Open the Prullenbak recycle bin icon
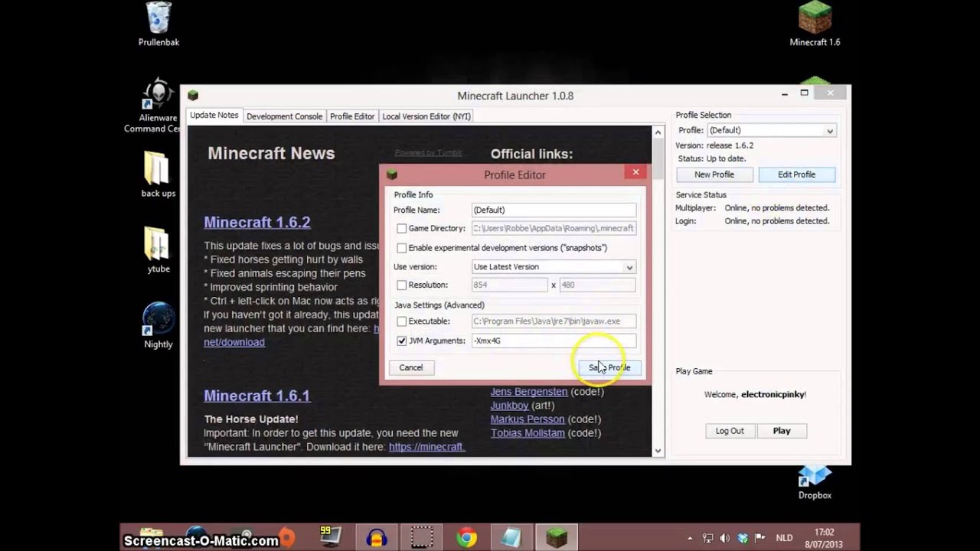 pos(158,24)
